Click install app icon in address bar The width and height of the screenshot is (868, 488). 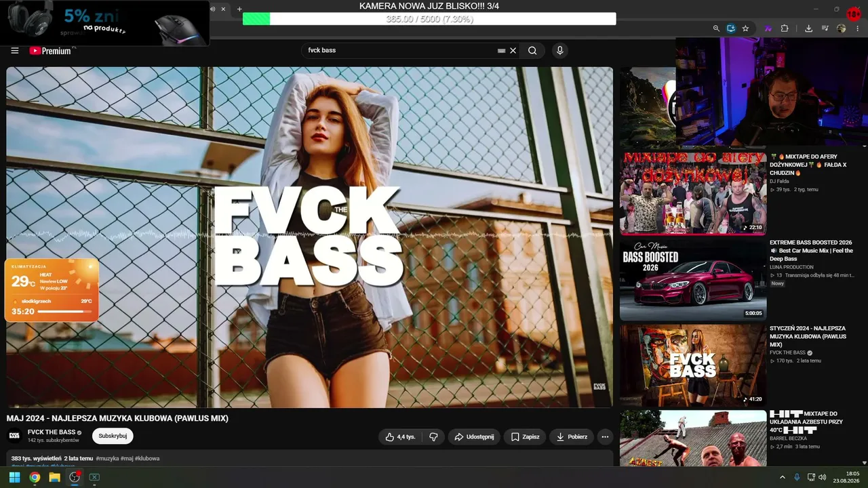pos(730,28)
